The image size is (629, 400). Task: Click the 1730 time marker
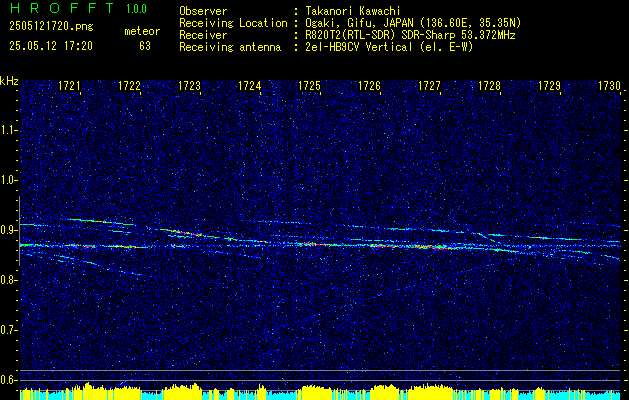[x=609, y=86]
